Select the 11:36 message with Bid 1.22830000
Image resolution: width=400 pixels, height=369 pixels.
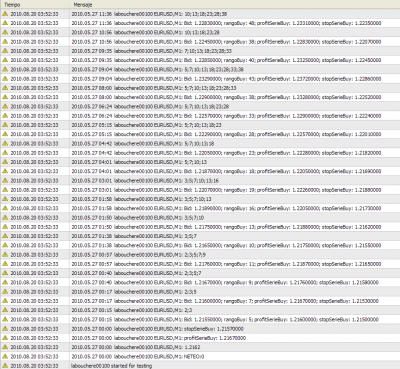pos(226,23)
